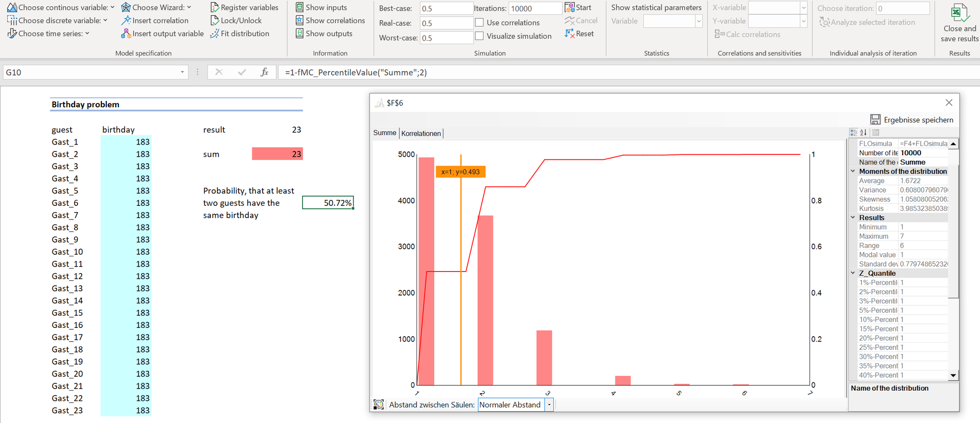980x423 pixels.
Task: Enable the Use correlations checkbox
Action: 479,23
